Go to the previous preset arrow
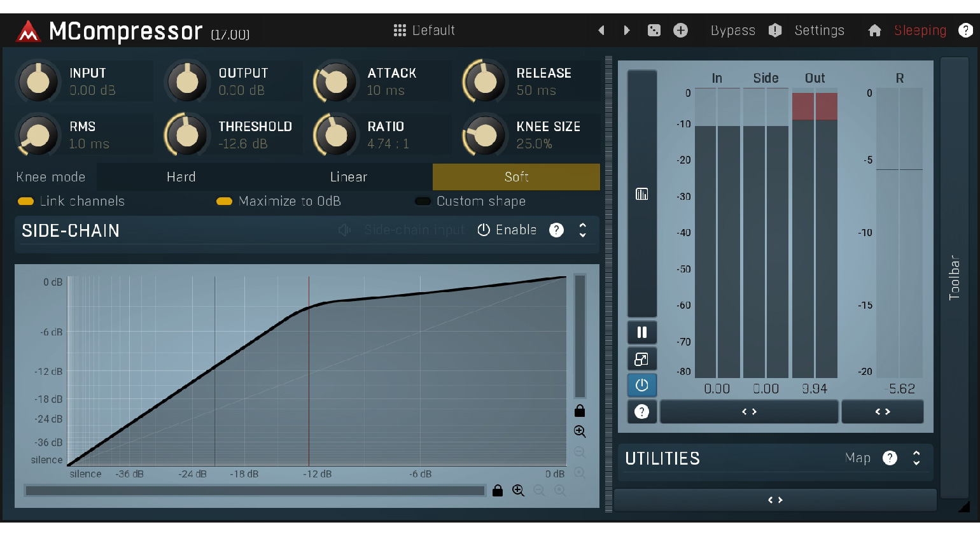The height and width of the screenshot is (541, 980). (x=601, y=31)
